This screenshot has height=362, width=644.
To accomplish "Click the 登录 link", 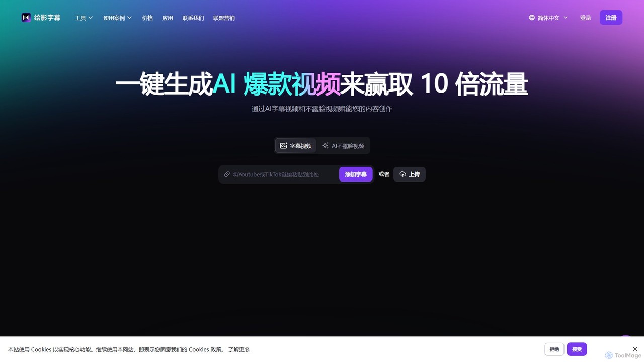I will pyautogui.click(x=586, y=18).
